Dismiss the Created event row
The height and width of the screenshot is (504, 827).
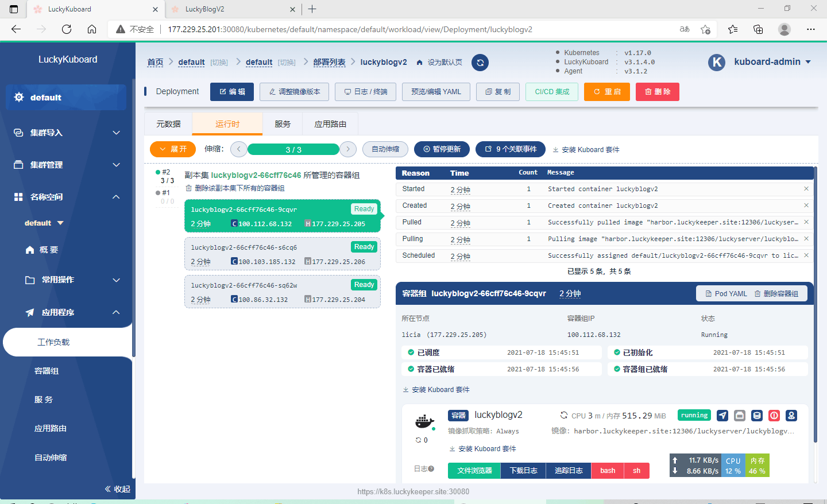pyautogui.click(x=806, y=206)
